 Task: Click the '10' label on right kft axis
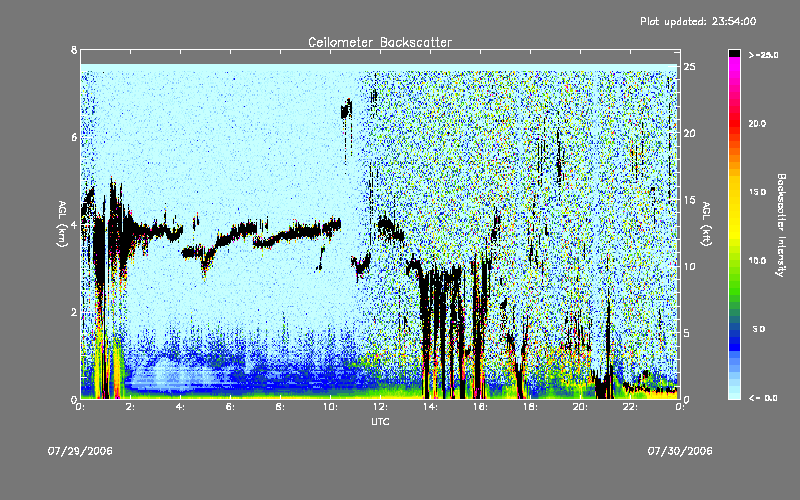(x=689, y=266)
